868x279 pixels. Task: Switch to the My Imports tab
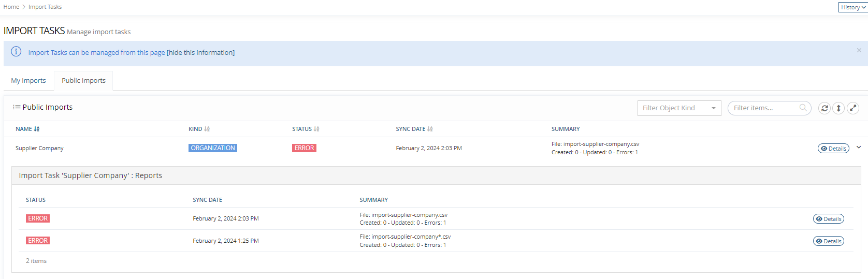point(28,81)
